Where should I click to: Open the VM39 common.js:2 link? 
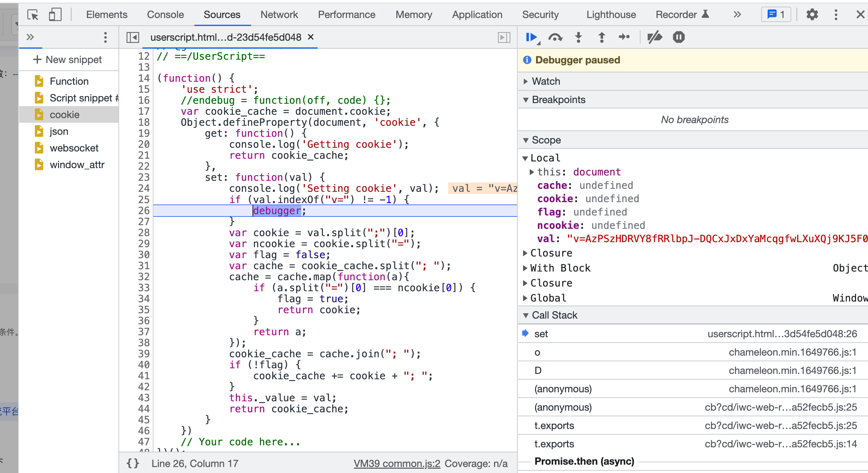[397, 463]
